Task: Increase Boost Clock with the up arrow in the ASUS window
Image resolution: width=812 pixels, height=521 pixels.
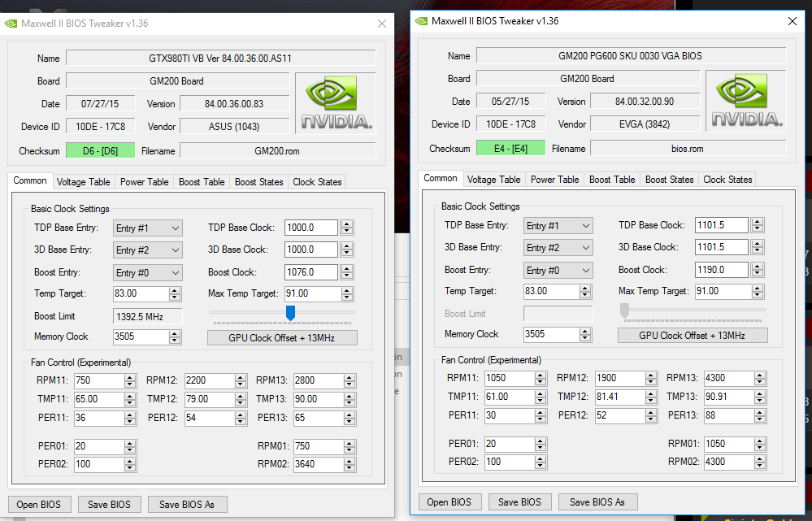Action: point(347,269)
